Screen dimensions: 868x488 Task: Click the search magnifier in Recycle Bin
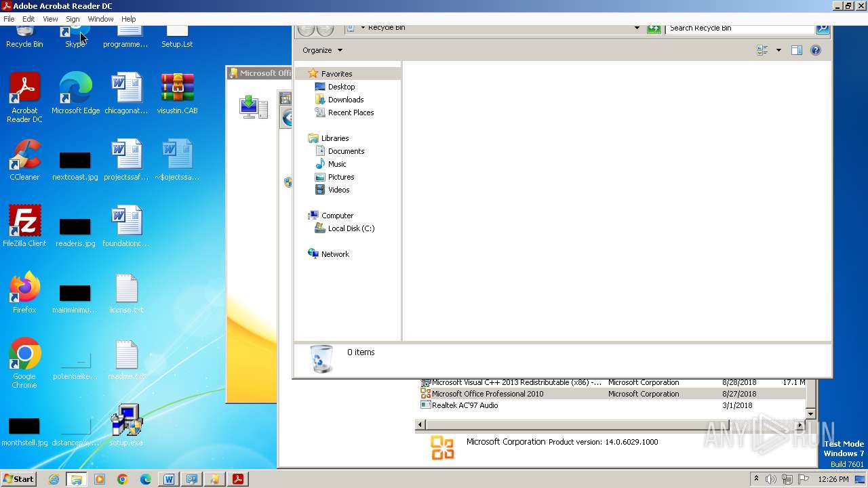click(x=823, y=28)
